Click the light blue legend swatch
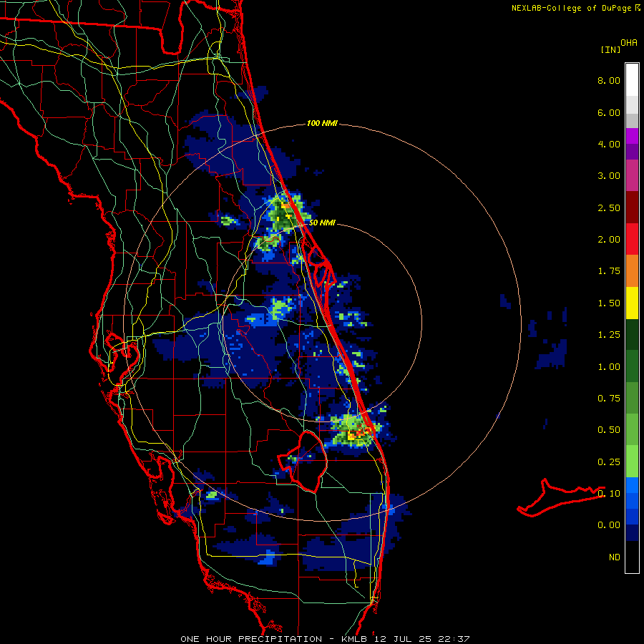644x644 pixels. tap(632, 485)
